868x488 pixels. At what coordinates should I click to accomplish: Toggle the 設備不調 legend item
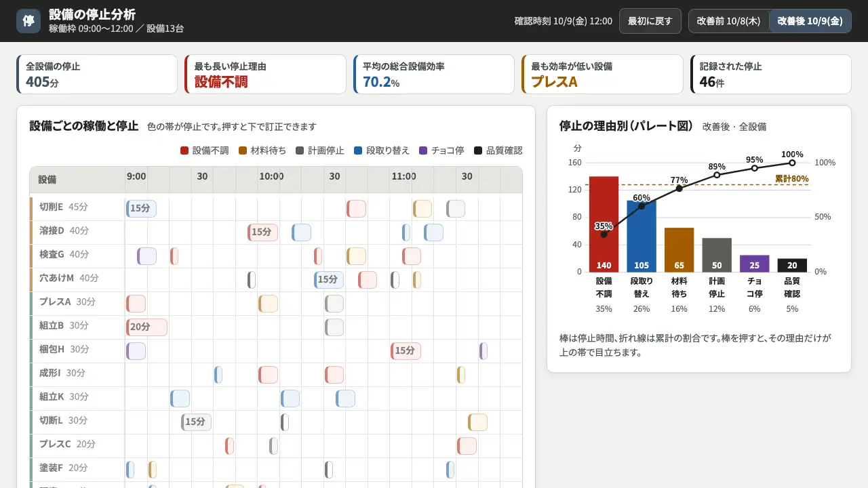click(x=205, y=150)
